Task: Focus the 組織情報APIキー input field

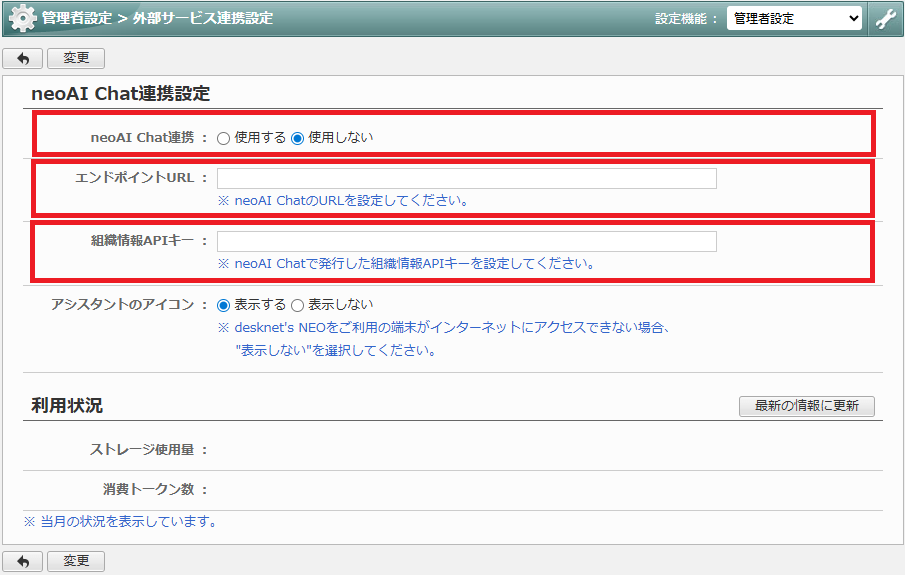Action: 466,241
